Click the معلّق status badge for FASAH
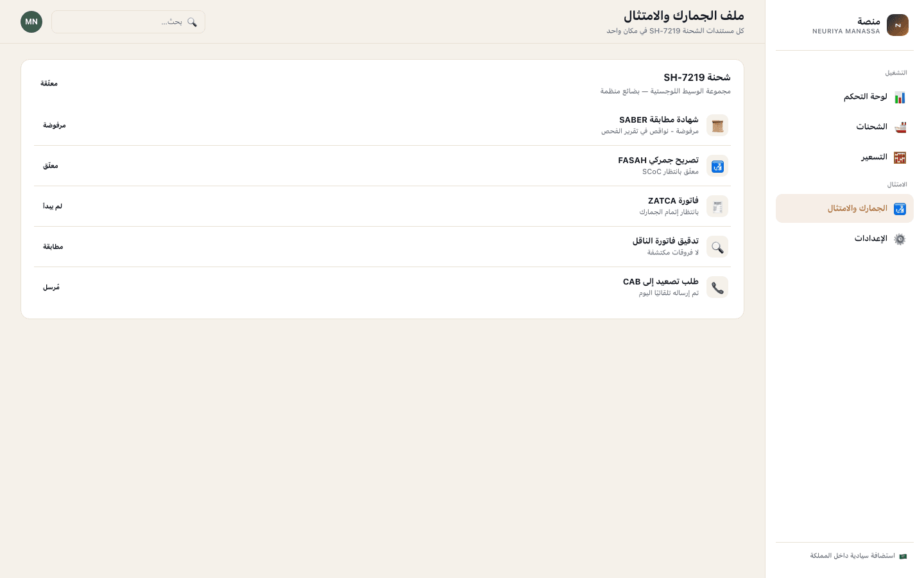 coord(51,166)
